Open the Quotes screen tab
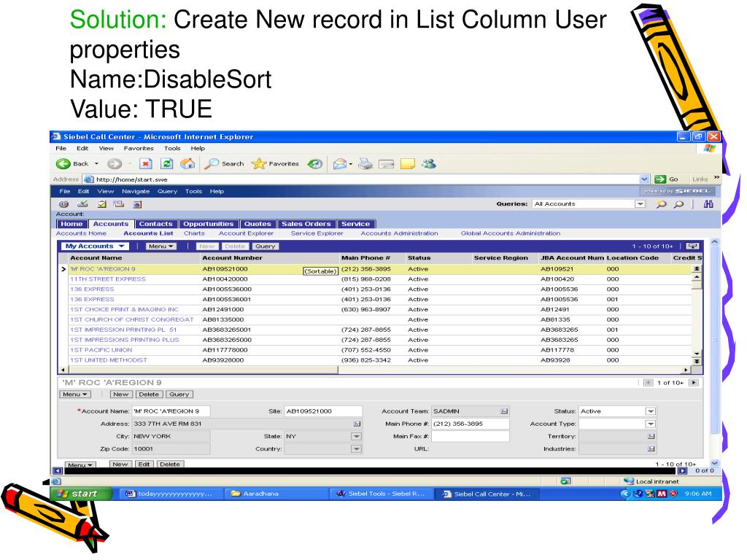747x560 pixels. [x=258, y=224]
